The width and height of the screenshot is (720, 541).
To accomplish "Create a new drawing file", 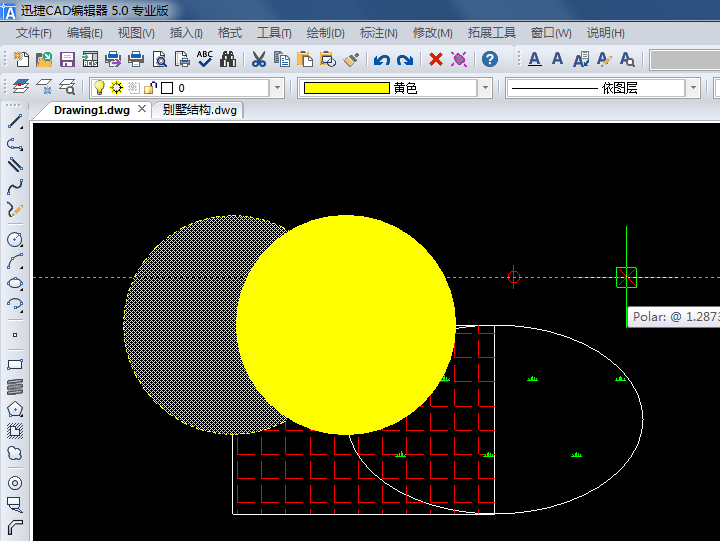I will coord(21,59).
